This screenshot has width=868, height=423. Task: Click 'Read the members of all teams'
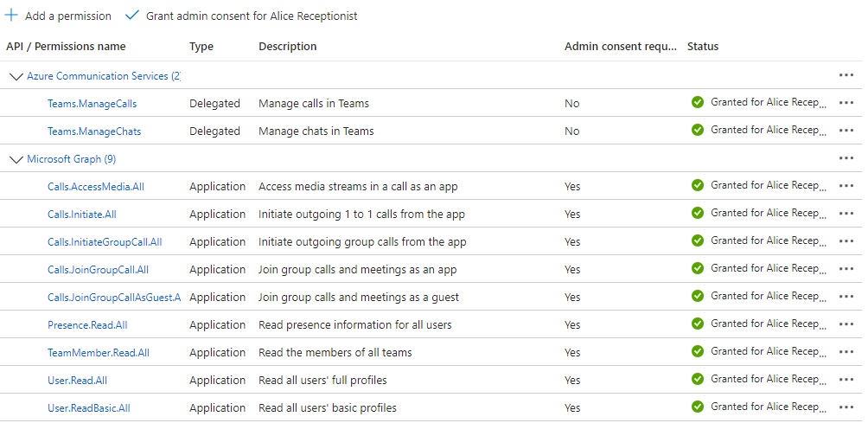(335, 353)
